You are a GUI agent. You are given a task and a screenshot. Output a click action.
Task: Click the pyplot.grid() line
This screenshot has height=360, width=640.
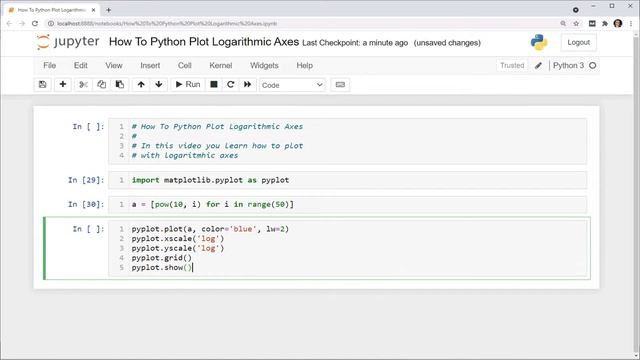(x=162, y=258)
